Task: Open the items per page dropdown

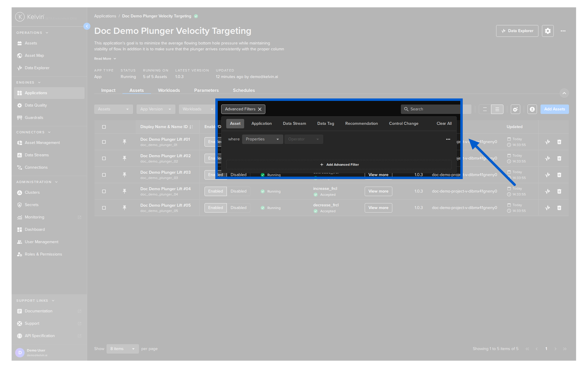Action: [123, 349]
